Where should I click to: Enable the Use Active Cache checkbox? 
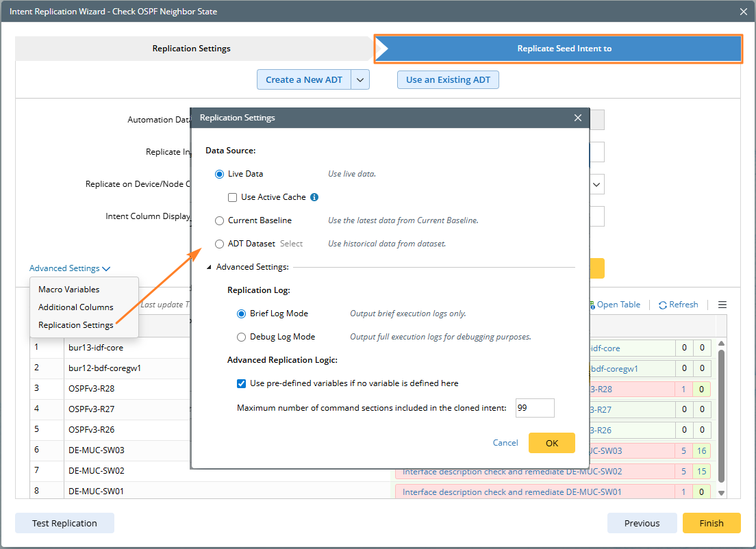[232, 197]
